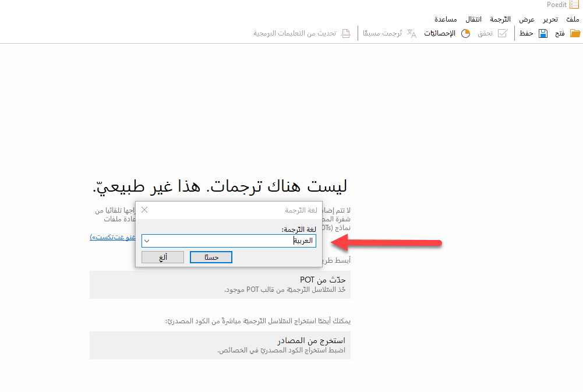Click تحديث من التعليمات البرمجية label
The height and width of the screenshot is (392, 583).
[x=295, y=33]
